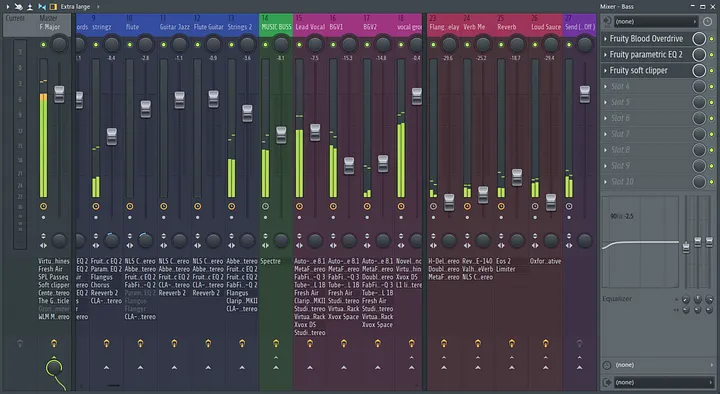Open Slot 10 plugin menu arrow
This screenshot has height=394, width=720.
click(x=605, y=182)
